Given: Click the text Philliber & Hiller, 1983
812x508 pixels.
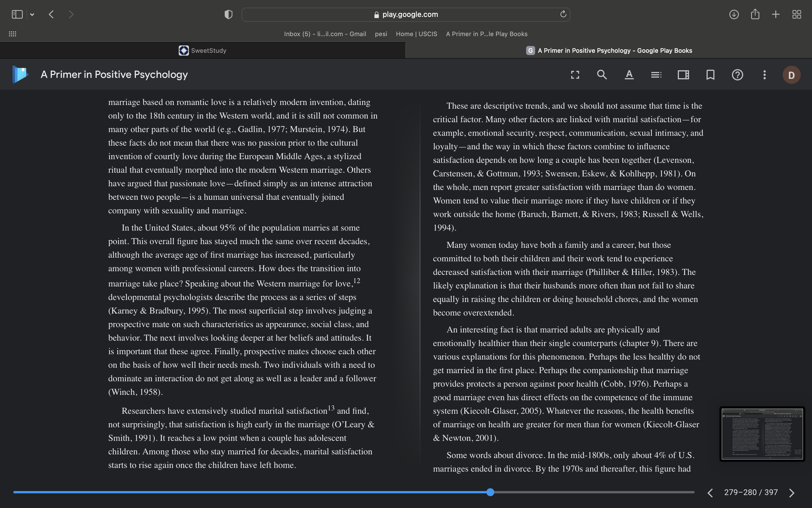Looking at the screenshot, I should pos(632,272).
